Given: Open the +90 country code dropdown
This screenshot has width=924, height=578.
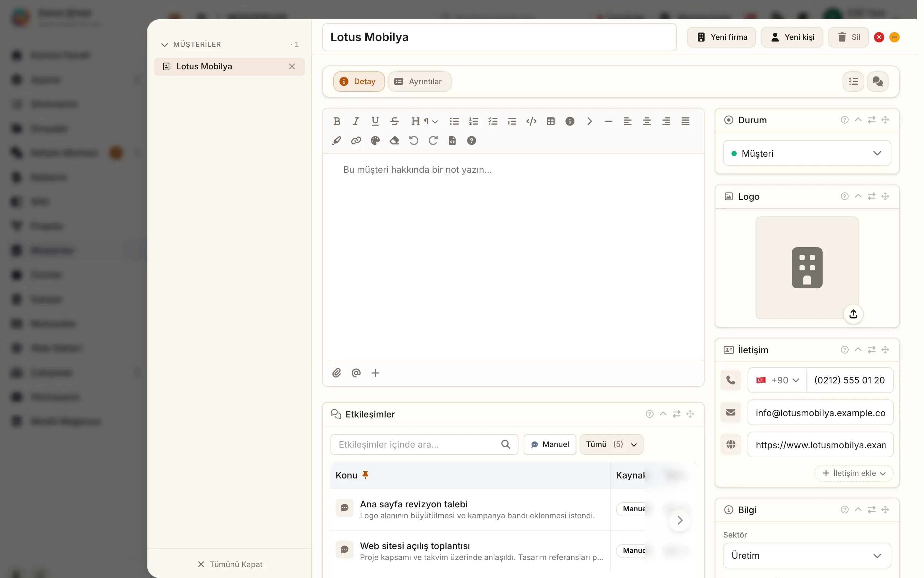Looking at the screenshot, I should click(x=777, y=381).
